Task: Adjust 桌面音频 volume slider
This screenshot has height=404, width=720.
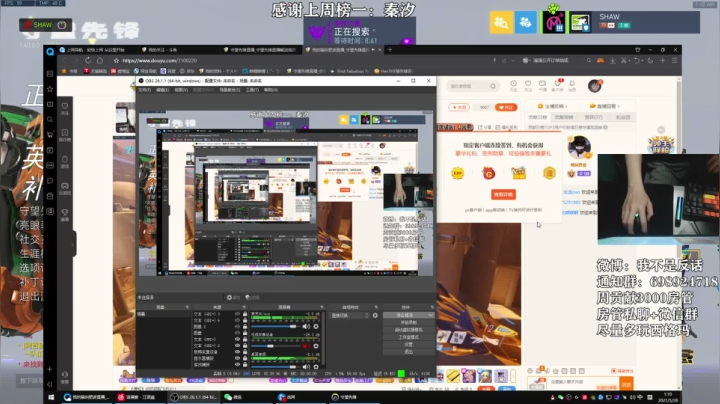Action: pyautogui.click(x=276, y=366)
